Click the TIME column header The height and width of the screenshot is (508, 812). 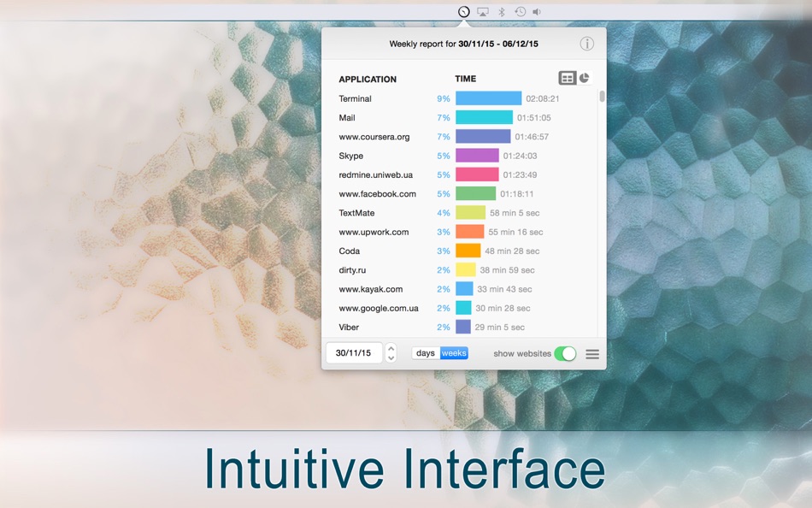[x=466, y=79]
